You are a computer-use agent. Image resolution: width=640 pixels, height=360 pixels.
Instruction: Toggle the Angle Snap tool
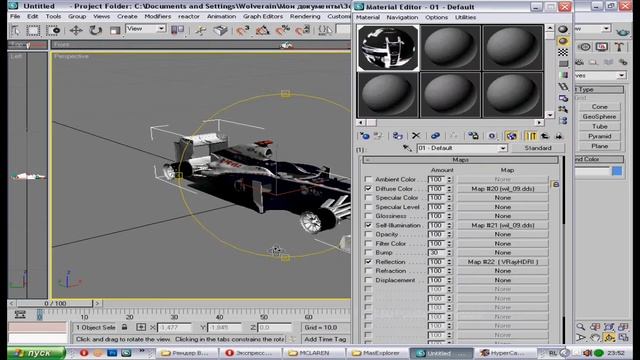click(x=262, y=31)
